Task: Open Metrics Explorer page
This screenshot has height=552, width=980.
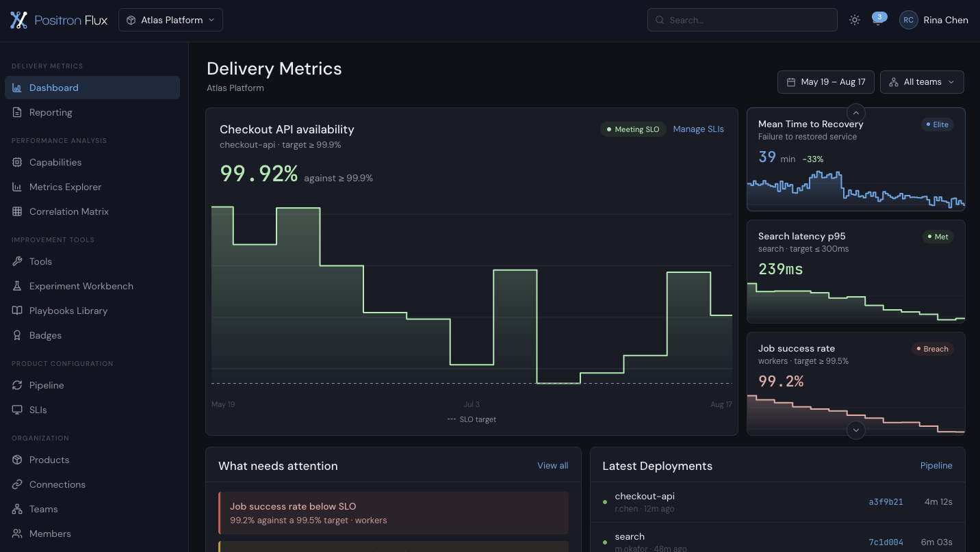Action: click(92, 187)
